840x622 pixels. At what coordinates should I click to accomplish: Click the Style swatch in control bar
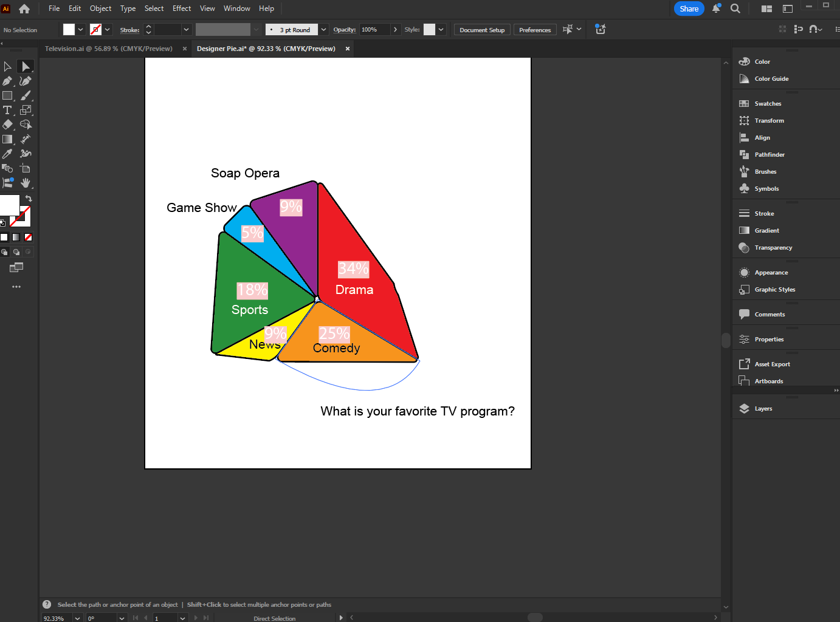429,29
